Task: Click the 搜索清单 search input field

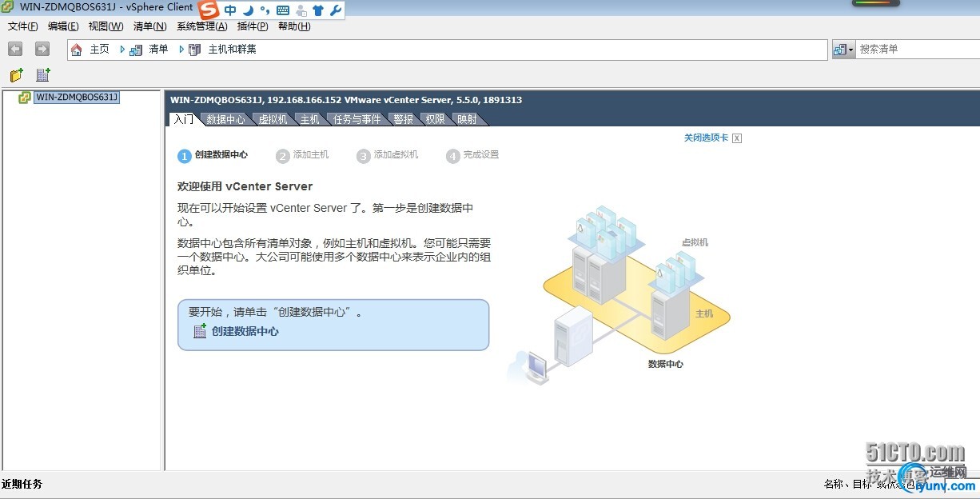Action: (918, 50)
